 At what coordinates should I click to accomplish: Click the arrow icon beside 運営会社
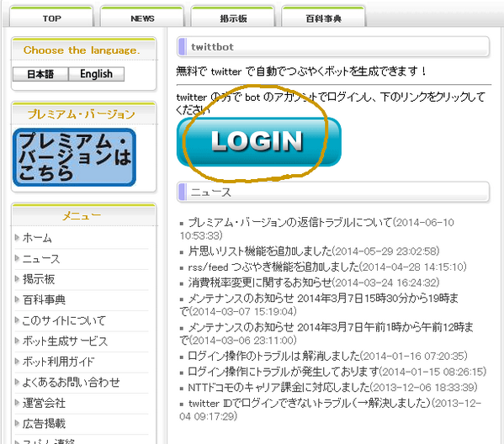[17, 402]
